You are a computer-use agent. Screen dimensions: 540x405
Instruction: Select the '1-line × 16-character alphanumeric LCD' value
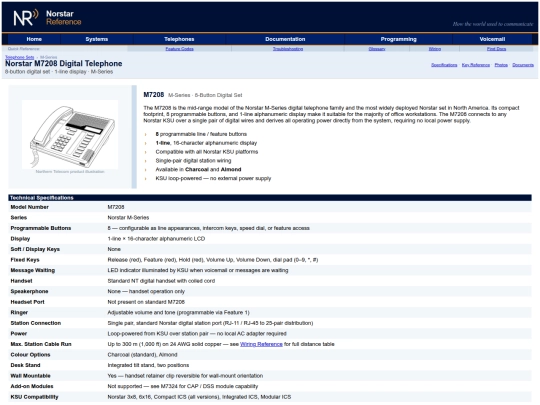[156, 239]
